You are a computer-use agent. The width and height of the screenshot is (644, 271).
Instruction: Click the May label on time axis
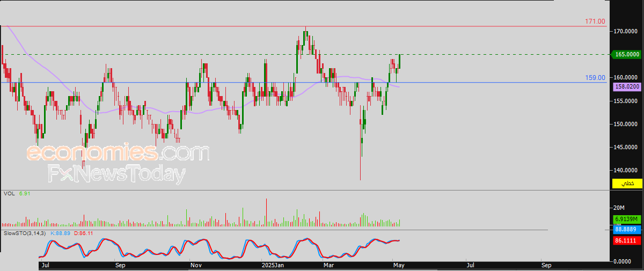point(399,265)
